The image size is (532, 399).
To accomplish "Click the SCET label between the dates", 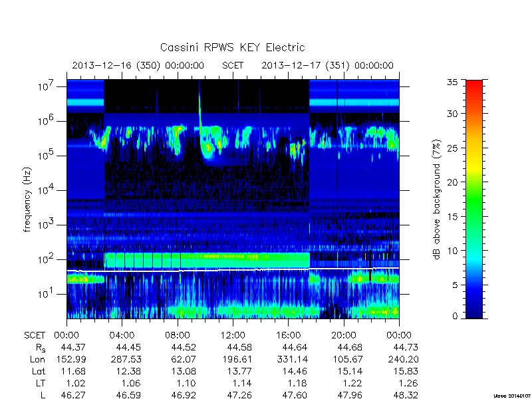I will [233, 65].
